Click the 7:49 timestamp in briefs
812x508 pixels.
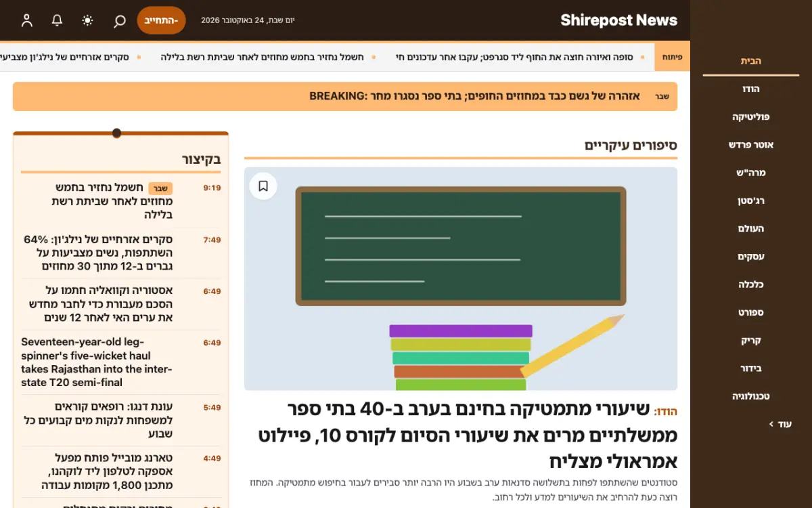tap(212, 240)
